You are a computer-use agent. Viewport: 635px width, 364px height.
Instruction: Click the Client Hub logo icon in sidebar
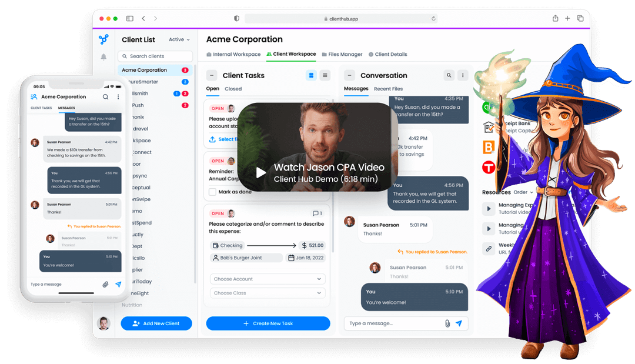(103, 39)
